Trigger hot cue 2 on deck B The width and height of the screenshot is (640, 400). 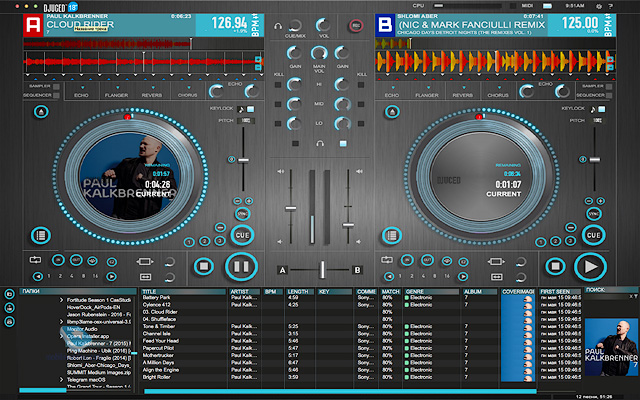click(555, 241)
